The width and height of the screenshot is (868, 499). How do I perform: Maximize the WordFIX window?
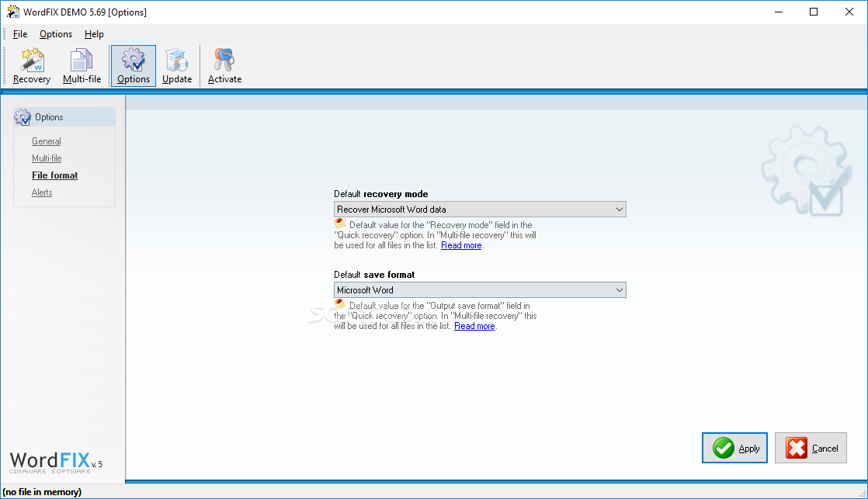click(813, 12)
